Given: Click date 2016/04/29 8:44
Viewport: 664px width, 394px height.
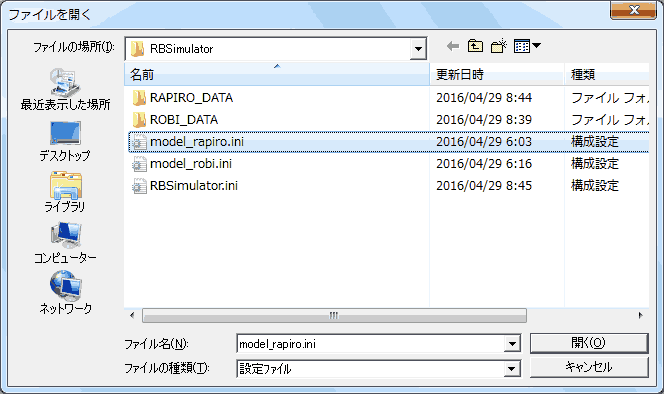Looking at the screenshot, I should pos(484,98).
